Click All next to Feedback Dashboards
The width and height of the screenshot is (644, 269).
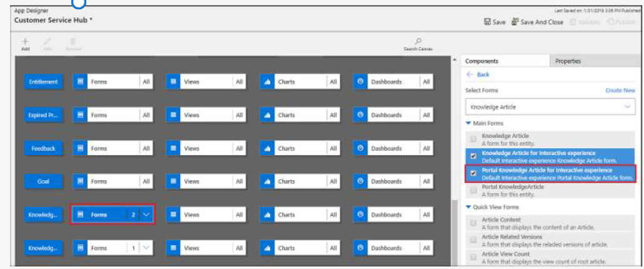click(426, 148)
